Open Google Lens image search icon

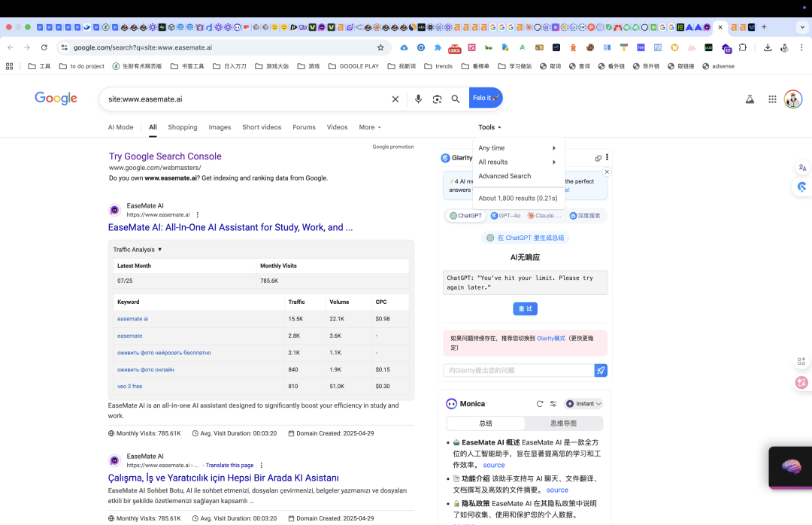[x=437, y=99]
